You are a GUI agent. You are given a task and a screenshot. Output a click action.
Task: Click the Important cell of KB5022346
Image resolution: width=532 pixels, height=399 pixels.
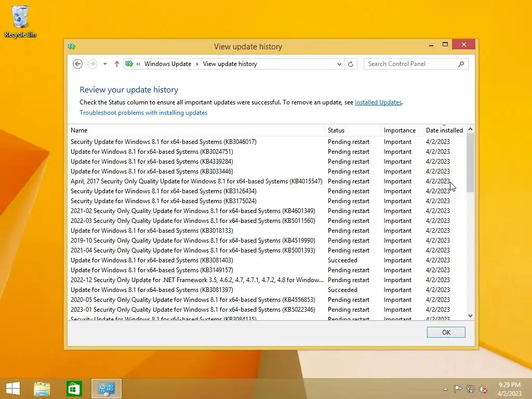point(397,310)
